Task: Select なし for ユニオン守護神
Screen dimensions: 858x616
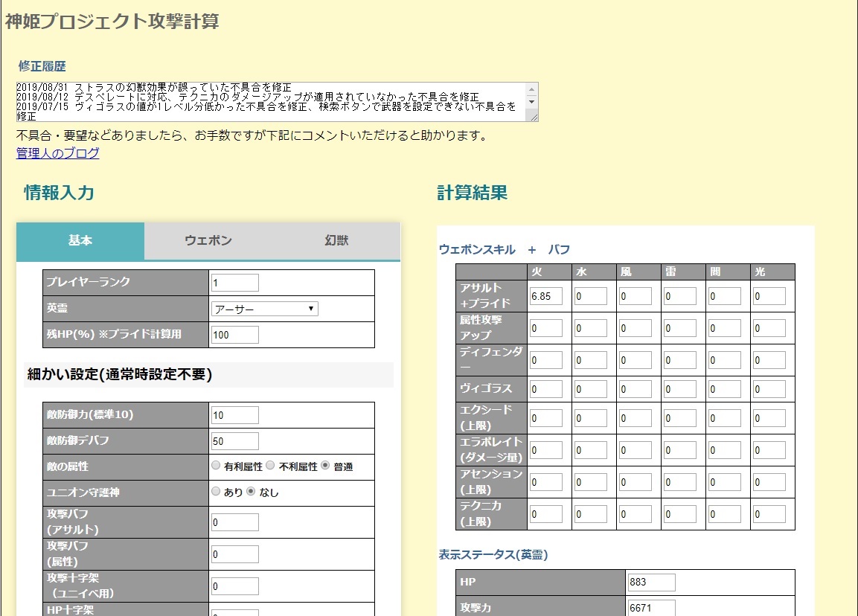Action: coord(251,492)
